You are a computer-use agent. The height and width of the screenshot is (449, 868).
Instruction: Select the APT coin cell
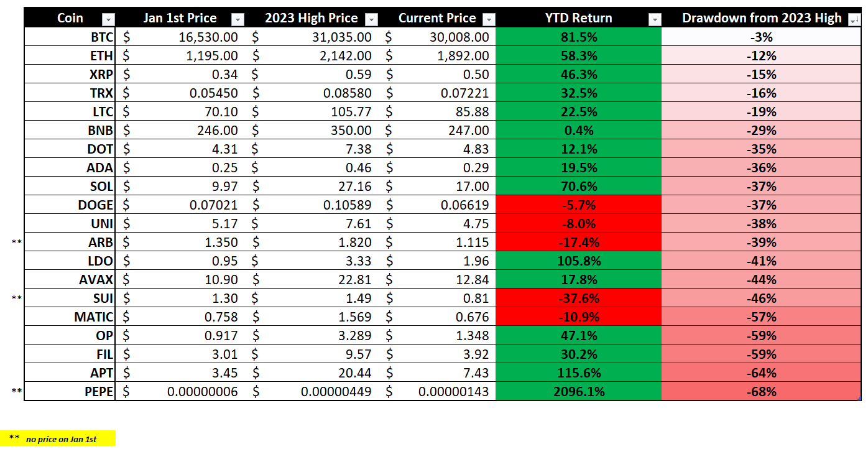click(x=70, y=373)
